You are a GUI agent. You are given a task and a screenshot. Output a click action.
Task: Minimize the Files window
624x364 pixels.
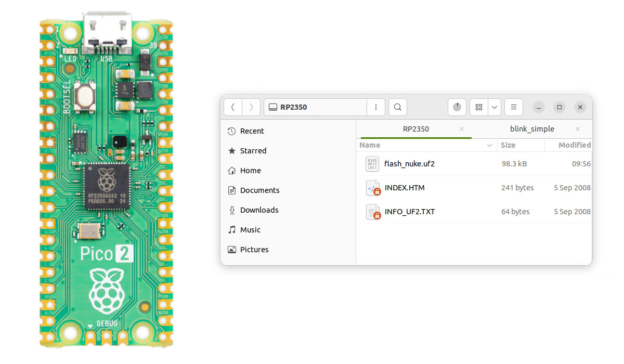539,107
